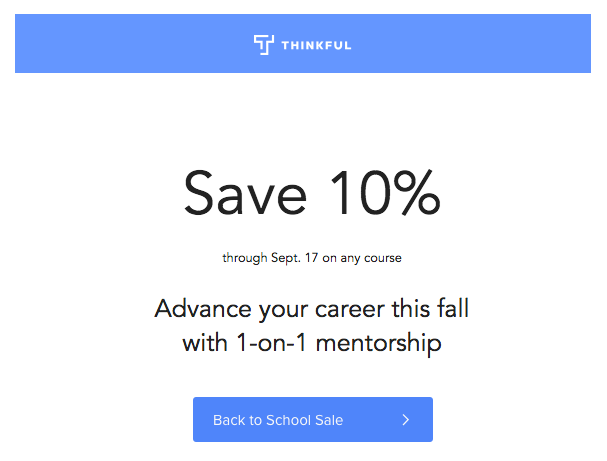Click the "through Sept. 17 on any course" line
The image size is (607, 461).
[x=312, y=258]
